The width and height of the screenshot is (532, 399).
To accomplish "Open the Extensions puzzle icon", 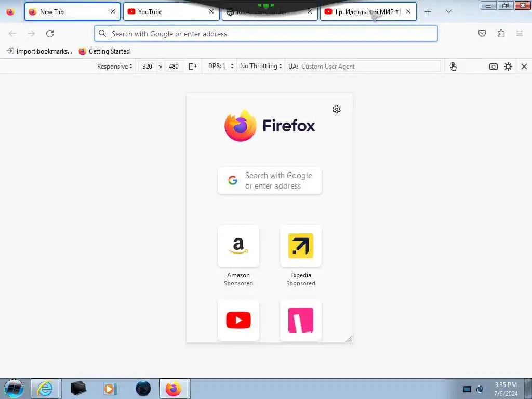I will pos(501,33).
